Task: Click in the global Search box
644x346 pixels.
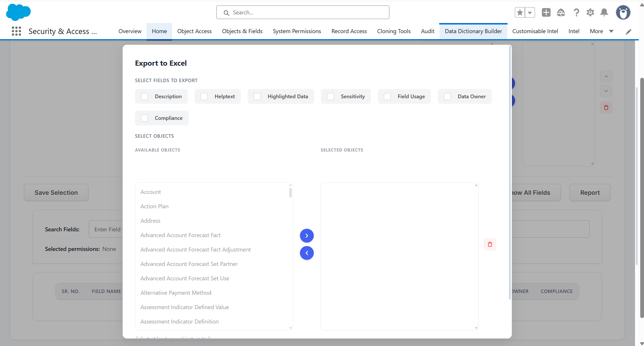Action: click(x=303, y=12)
